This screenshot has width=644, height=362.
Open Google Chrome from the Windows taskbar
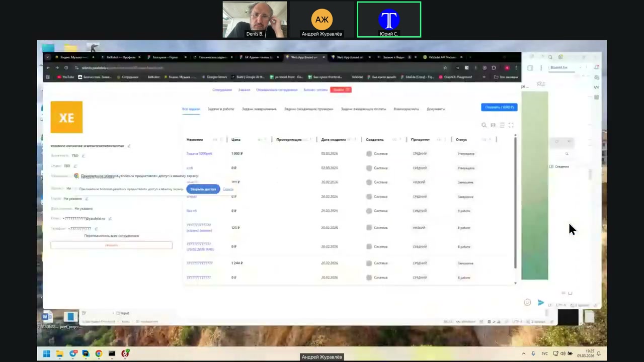pos(99,353)
